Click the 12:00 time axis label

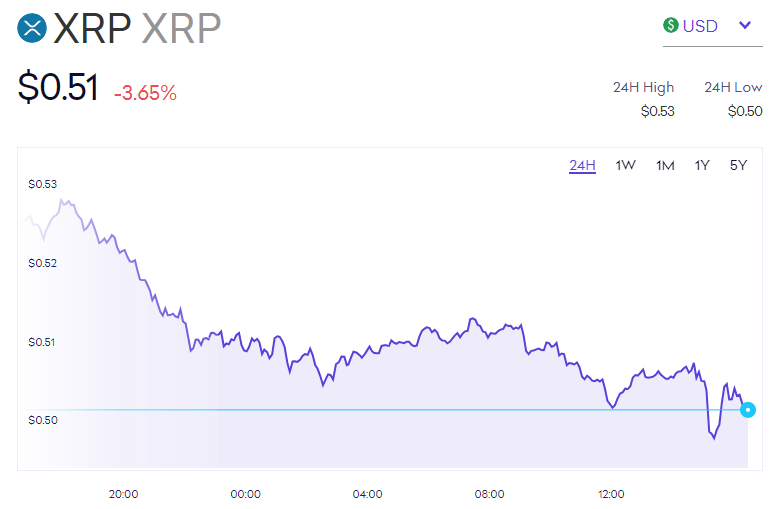pos(611,494)
